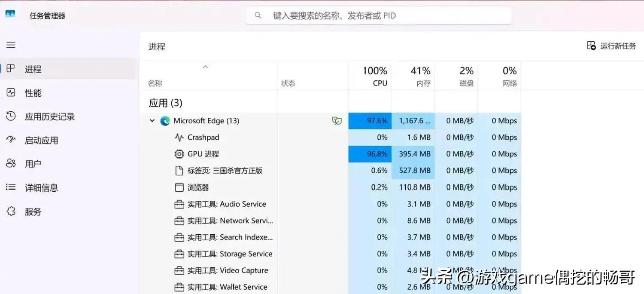This screenshot has width=644, height=294.
Task: Select the 浏览器 process row
Action: point(330,187)
